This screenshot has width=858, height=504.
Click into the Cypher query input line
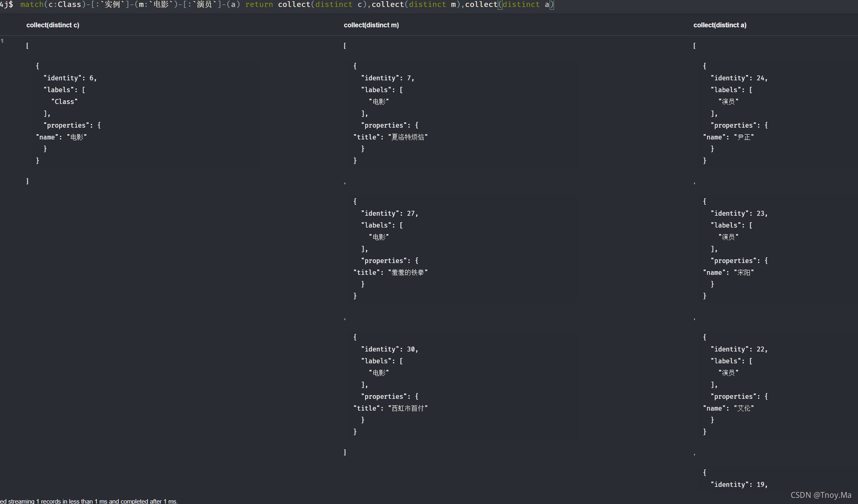point(286,4)
